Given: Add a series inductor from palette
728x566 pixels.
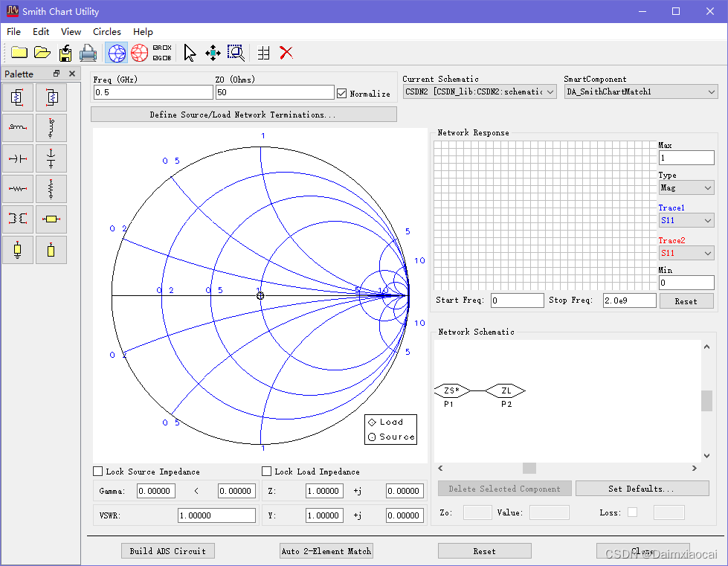Looking at the screenshot, I should tap(18, 128).
